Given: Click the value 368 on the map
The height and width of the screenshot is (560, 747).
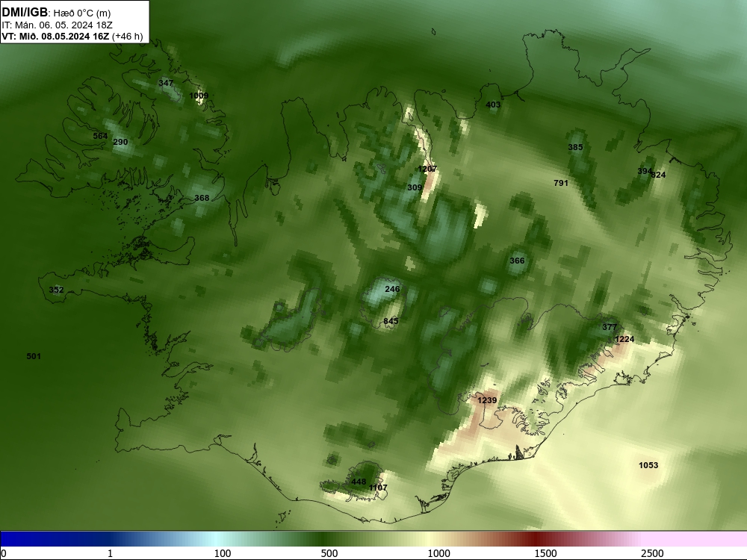Looking at the screenshot, I should pos(202,198).
